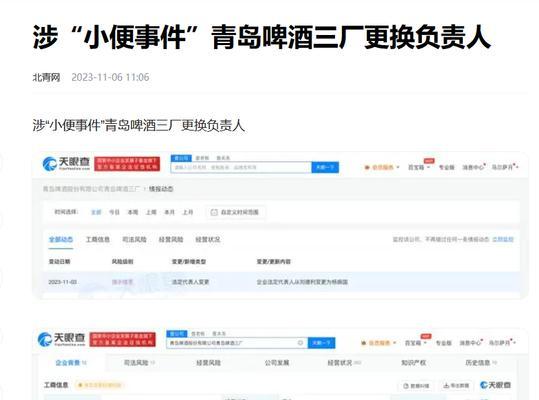This screenshot has height=400, width=539.
Task: Click the legal representative change description text
Action: [302, 282]
